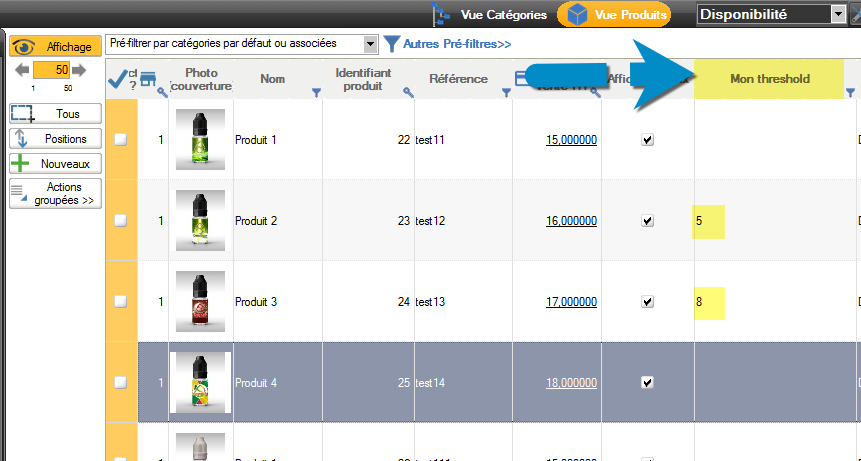The height and width of the screenshot is (461, 861).
Task: Click the eye icon beside Affichage
Action: click(24, 46)
